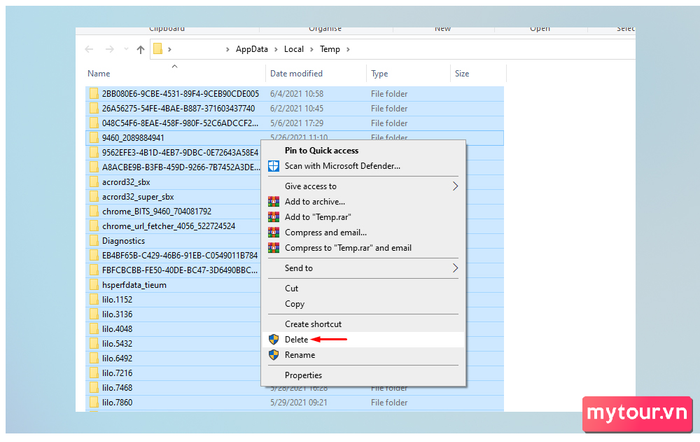This screenshot has height=442, width=700.
Task: Choose Copy from the context menu
Action: tap(295, 304)
